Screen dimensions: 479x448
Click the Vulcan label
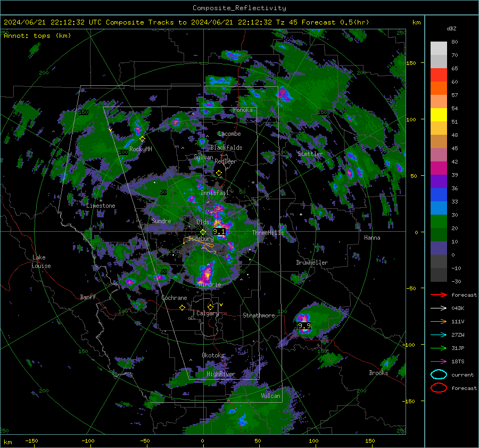coord(271,396)
